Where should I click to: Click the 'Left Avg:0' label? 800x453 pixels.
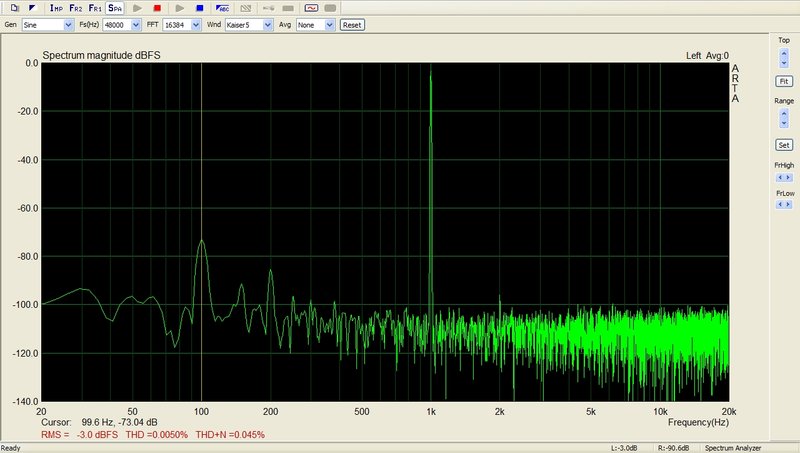[707, 56]
